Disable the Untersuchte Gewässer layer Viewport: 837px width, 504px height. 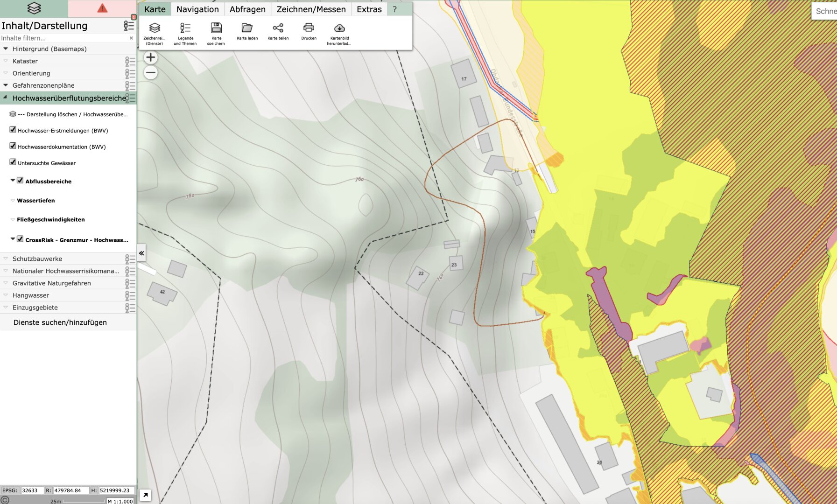tap(13, 162)
